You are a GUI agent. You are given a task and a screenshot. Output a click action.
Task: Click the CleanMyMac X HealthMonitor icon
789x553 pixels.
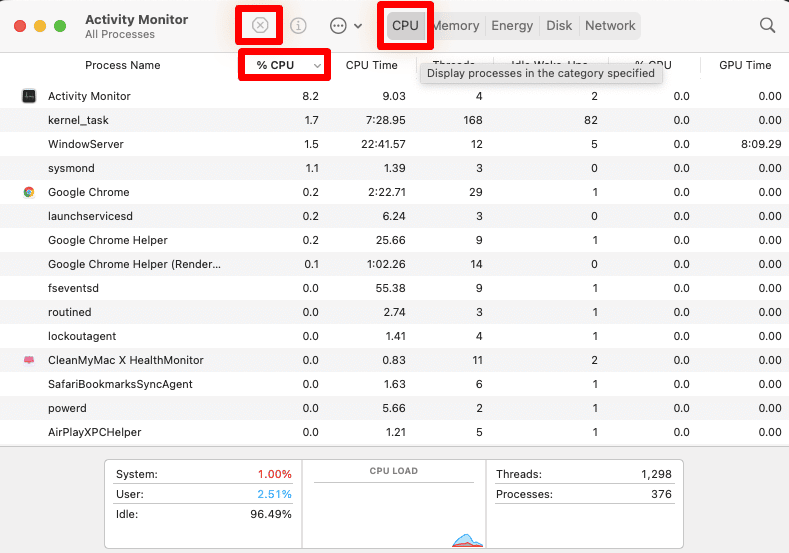click(29, 360)
